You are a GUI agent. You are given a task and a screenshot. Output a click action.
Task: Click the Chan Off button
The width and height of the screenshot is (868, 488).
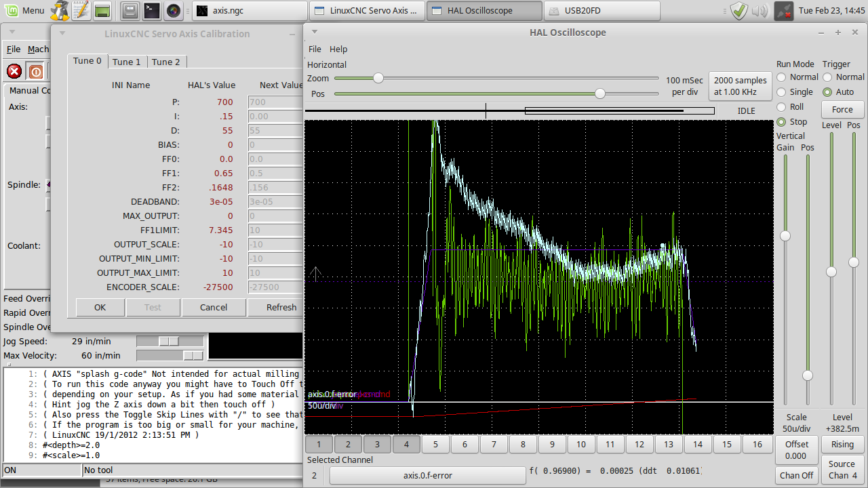click(796, 475)
